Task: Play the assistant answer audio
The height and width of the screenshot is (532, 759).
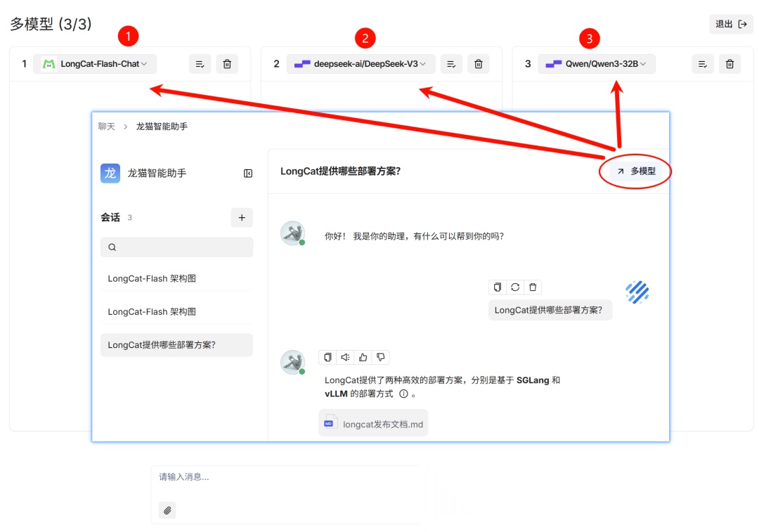Action: click(x=345, y=357)
